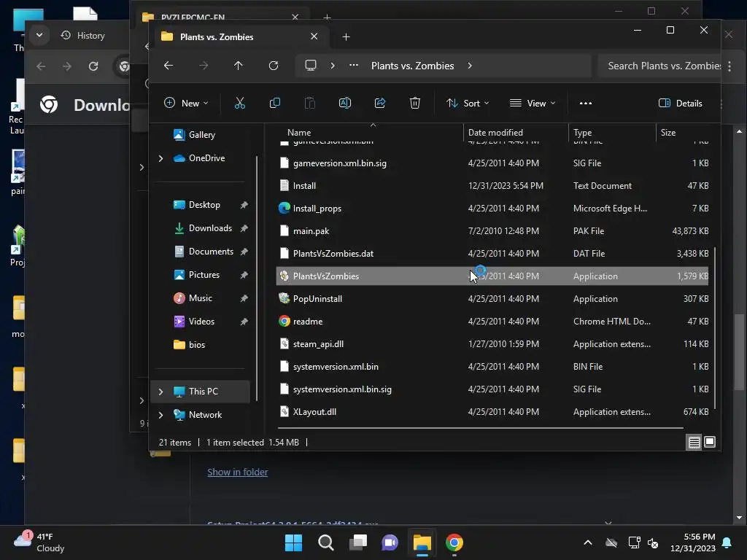
Task: Add a new Explorer tab
Action: pos(347,36)
